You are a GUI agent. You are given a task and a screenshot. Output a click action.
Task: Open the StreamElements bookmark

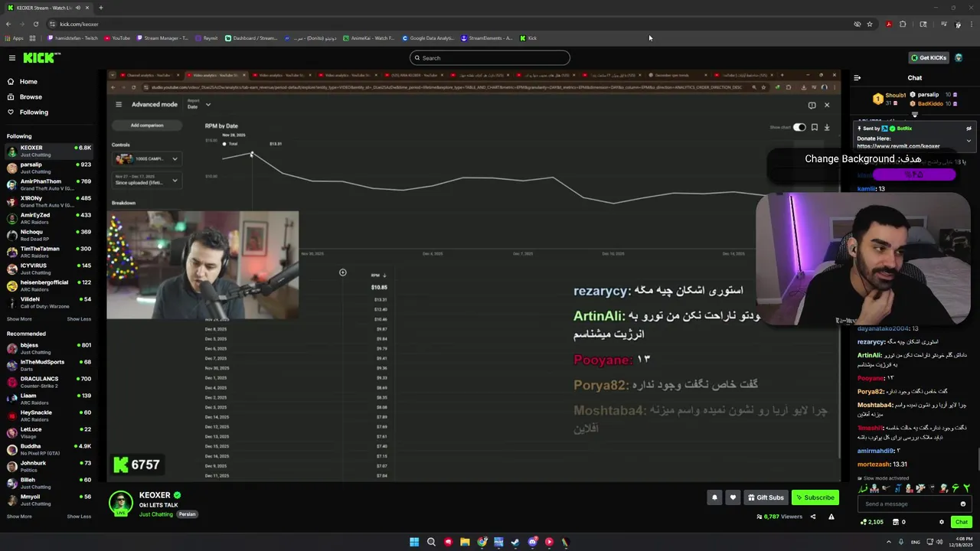(486, 38)
